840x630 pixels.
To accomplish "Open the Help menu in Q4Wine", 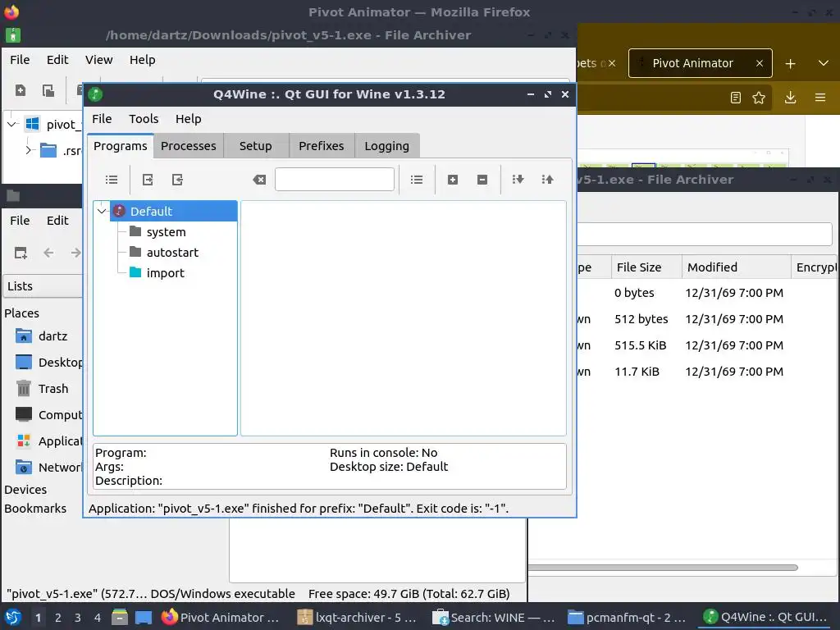I will (189, 119).
